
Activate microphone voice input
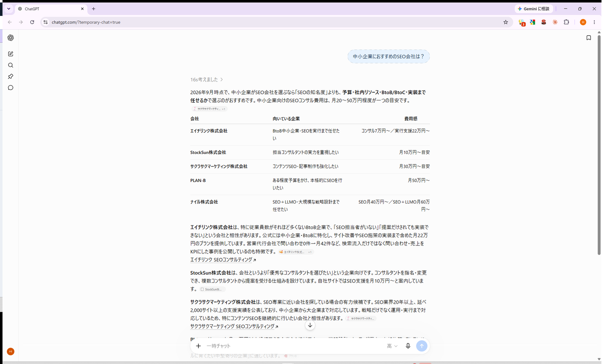408,346
